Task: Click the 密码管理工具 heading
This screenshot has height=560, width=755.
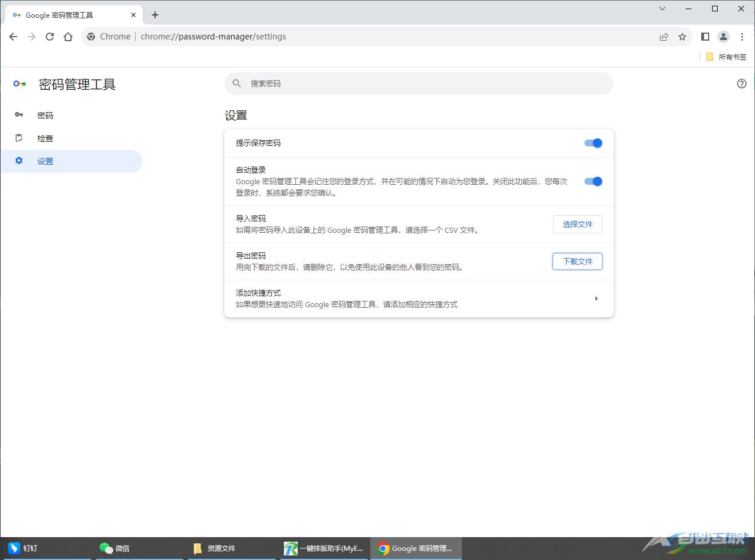Action: (x=77, y=85)
